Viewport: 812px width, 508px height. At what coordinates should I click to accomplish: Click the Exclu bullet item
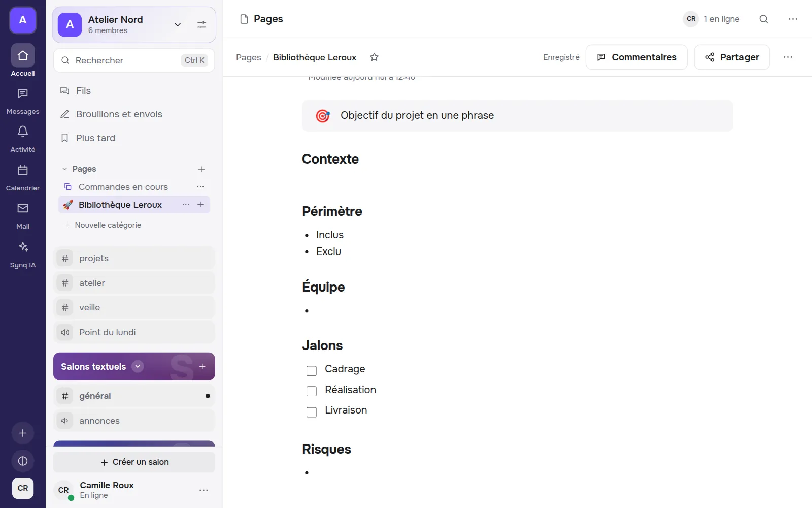pos(328,251)
